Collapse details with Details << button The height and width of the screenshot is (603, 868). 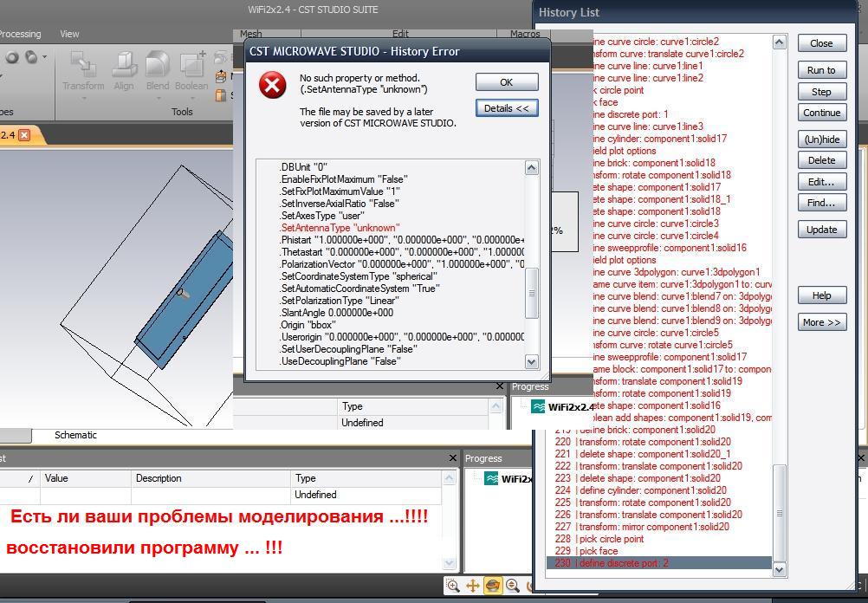(507, 108)
